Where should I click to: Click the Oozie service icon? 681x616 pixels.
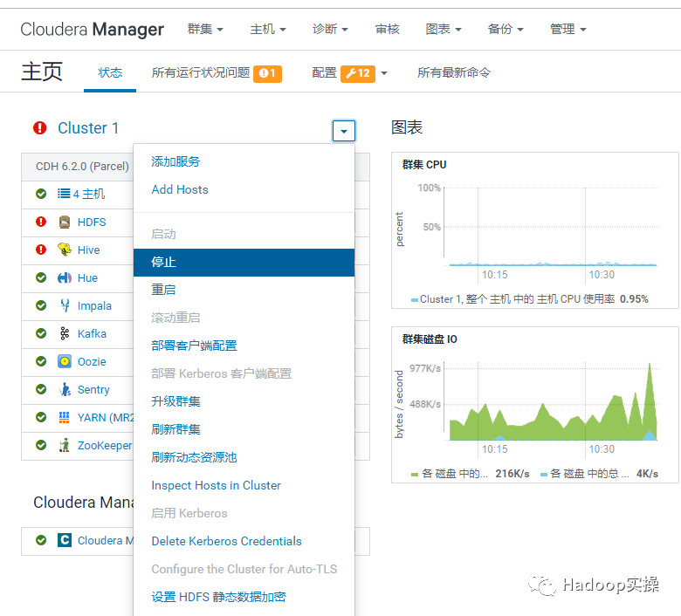coord(65,361)
